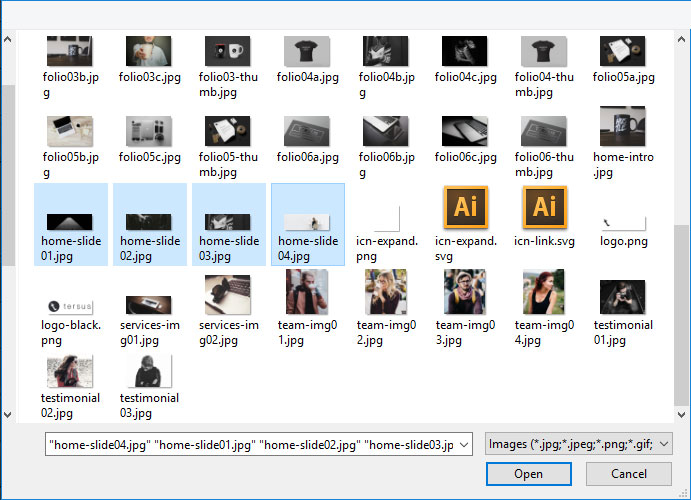Select the folio05a.jpg file
The image size is (691, 500).
pos(623,59)
